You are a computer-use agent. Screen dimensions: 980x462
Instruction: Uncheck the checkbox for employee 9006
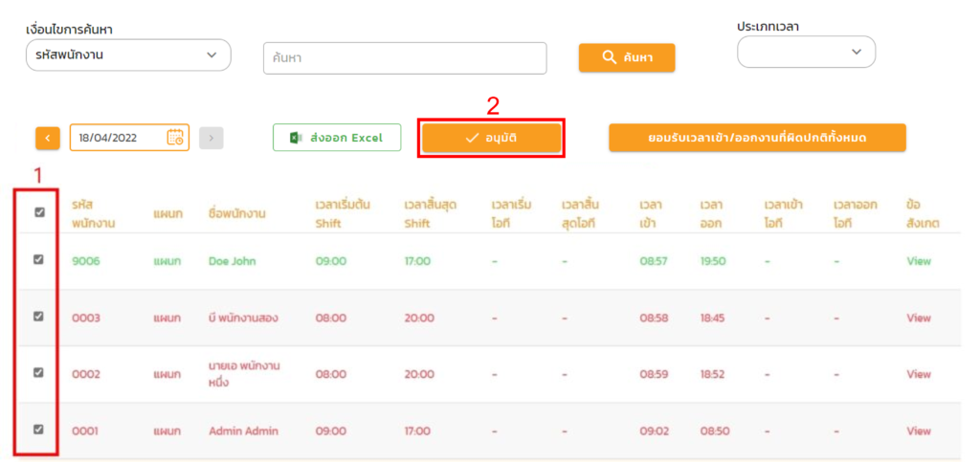point(39,259)
